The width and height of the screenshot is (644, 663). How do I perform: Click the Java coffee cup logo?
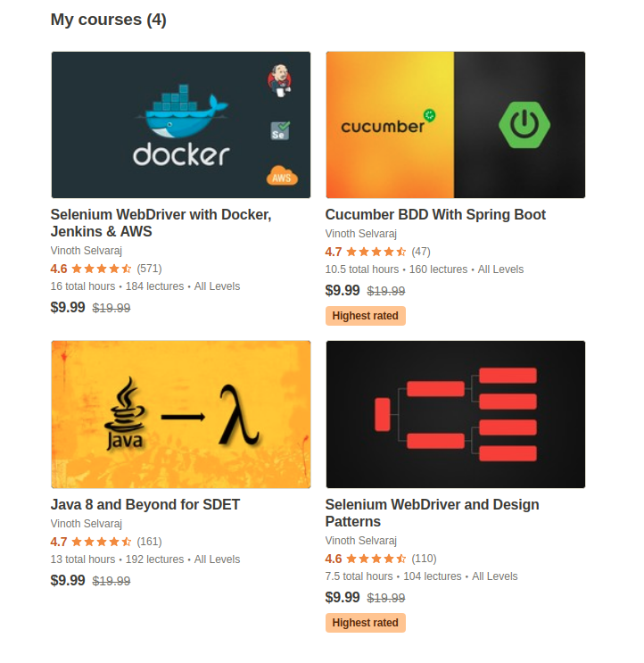(x=126, y=415)
